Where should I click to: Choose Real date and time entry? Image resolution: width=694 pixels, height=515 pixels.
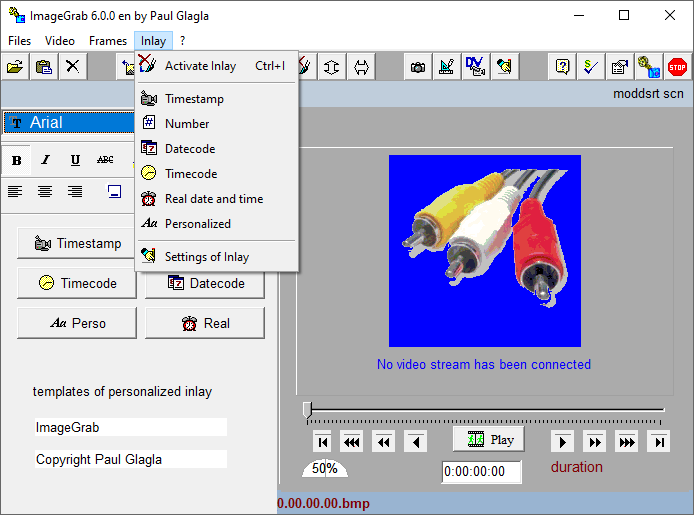point(216,199)
